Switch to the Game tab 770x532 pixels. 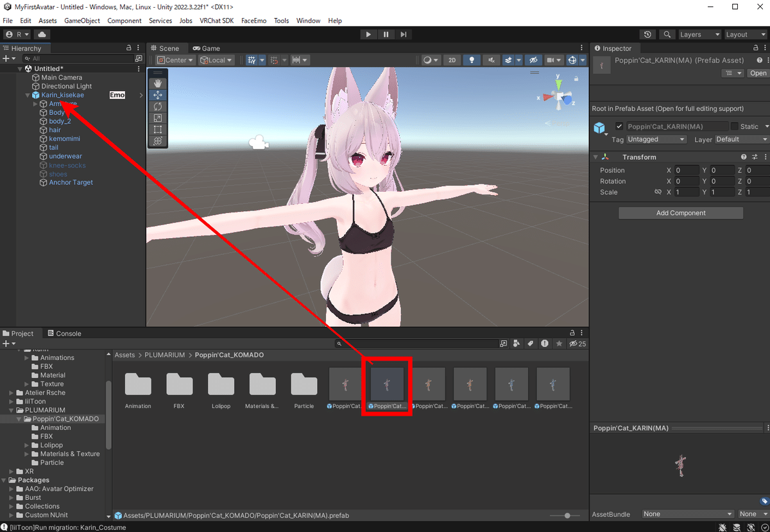tap(207, 48)
